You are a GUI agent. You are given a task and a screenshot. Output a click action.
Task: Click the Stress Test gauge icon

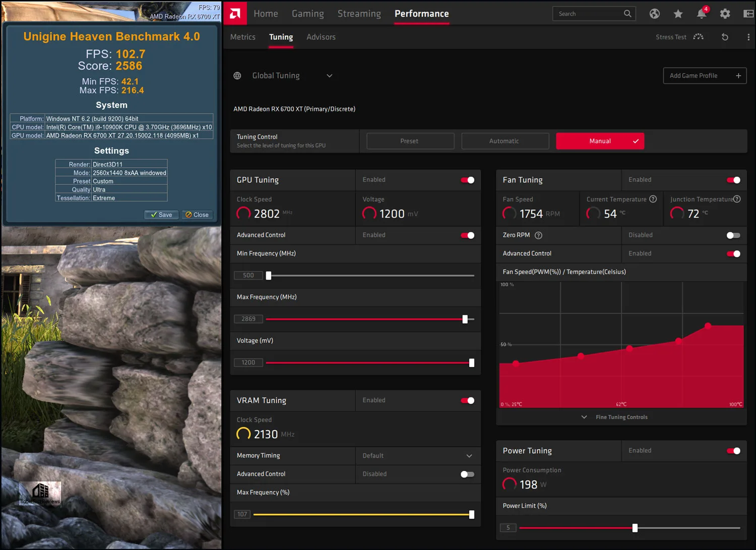698,37
